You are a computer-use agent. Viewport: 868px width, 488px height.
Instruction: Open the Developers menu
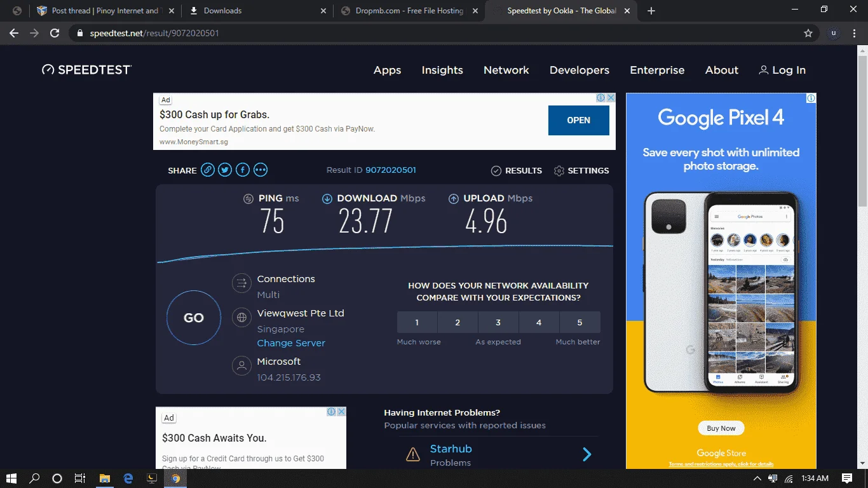point(580,71)
